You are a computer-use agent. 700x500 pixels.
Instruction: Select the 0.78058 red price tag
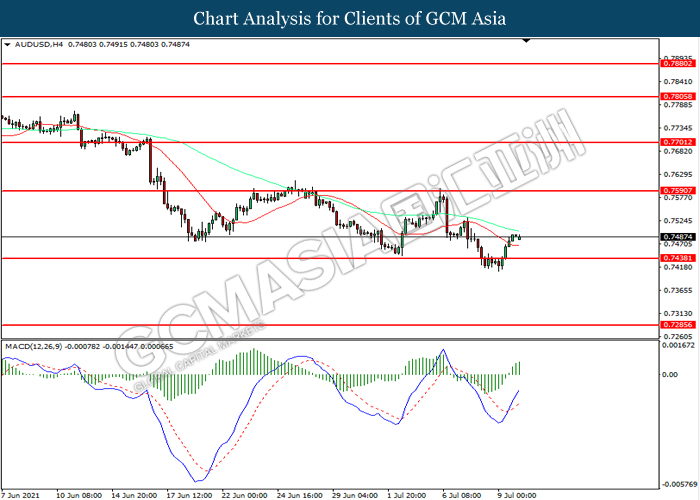point(678,98)
